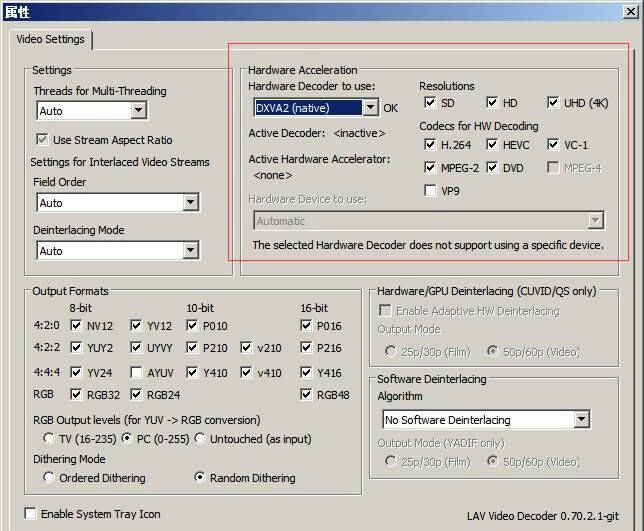Toggle RGB32 output format

[76, 394]
